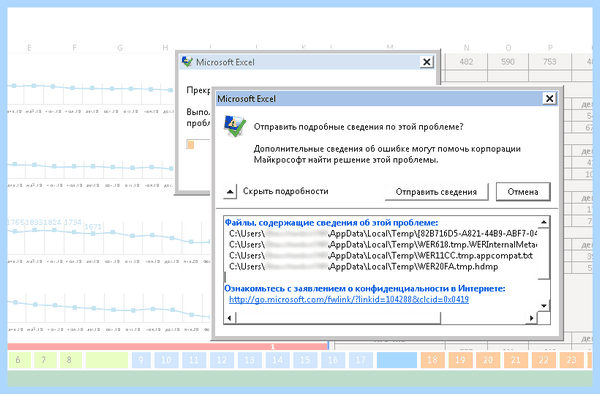600x394 pixels.
Task: Select blue cell numbered 17
Action: point(360,360)
